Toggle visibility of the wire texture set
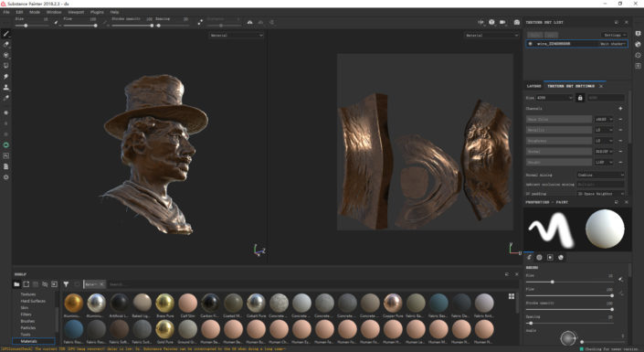The height and width of the screenshot is (352, 644). pyautogui.click(x=530, y=44)
